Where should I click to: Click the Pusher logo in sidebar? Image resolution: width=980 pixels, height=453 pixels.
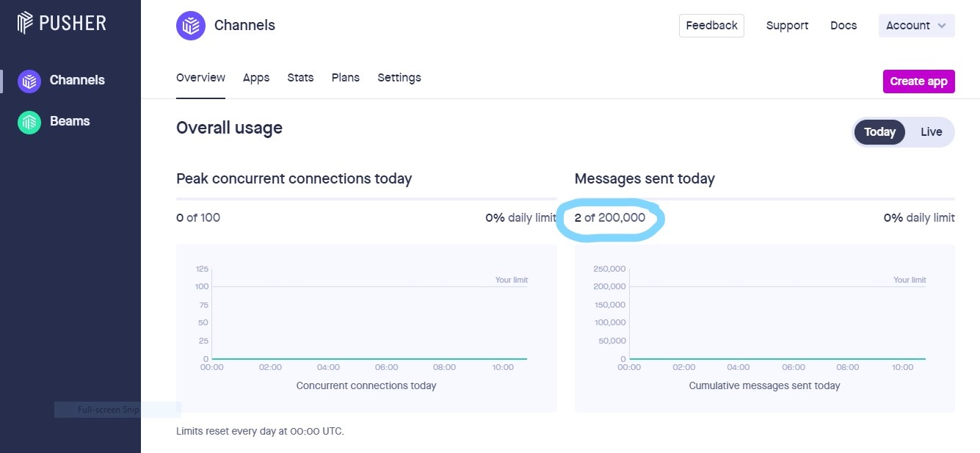tap(62, 22)
